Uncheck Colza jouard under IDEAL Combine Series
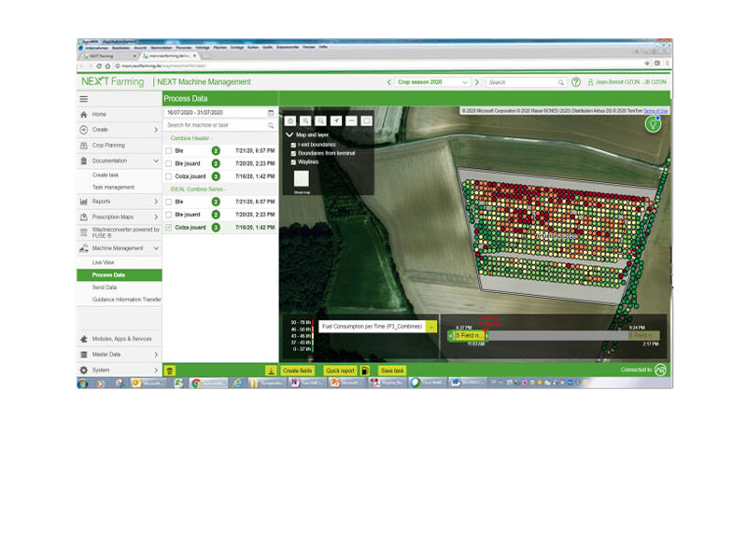This screenshot has width=747, height=560. 168,228
